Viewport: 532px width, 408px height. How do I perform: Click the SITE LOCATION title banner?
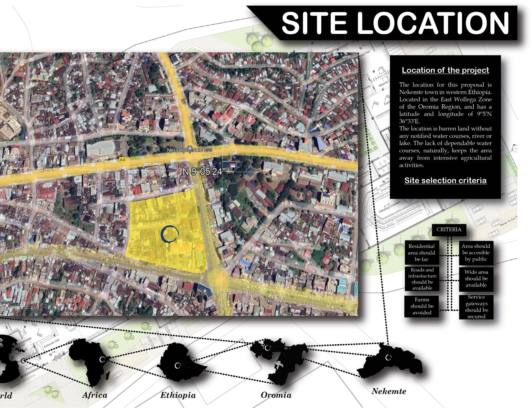click(395, 23)
